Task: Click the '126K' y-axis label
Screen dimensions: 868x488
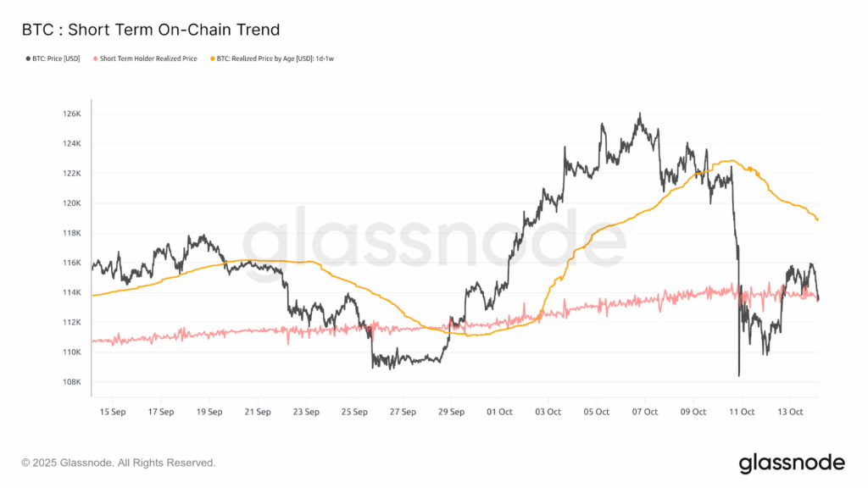Action: pos(71,114)
